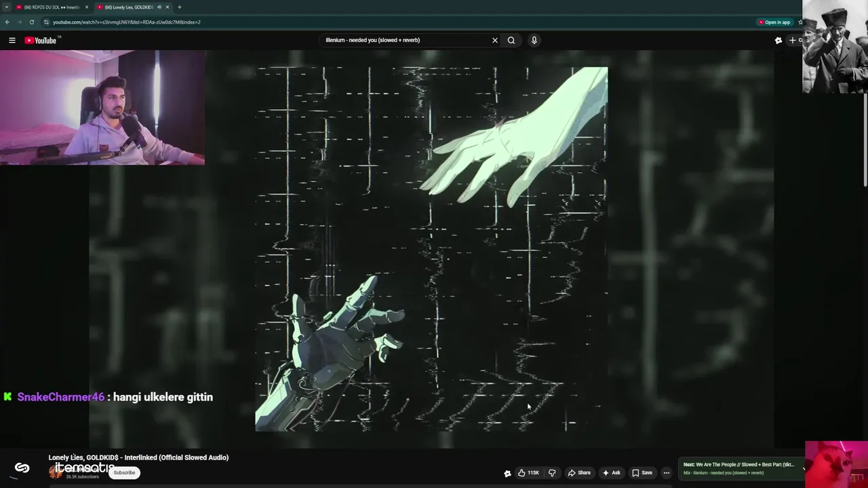The width and height of the screenshot is (868, 488).
Task: Click '26.5K subscribers' text
Action: pyautogui.click(x=82, y=477)
